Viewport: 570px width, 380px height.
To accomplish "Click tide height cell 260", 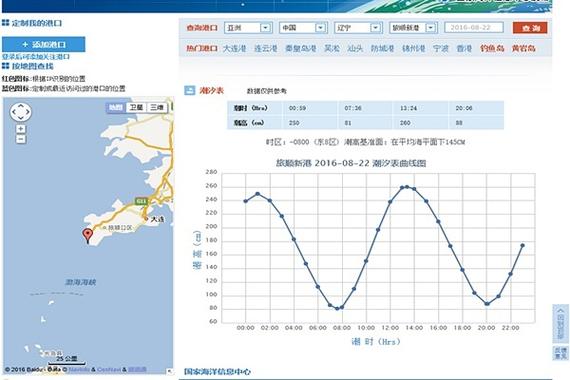I will pyautogui.click(x=405, y=123).
